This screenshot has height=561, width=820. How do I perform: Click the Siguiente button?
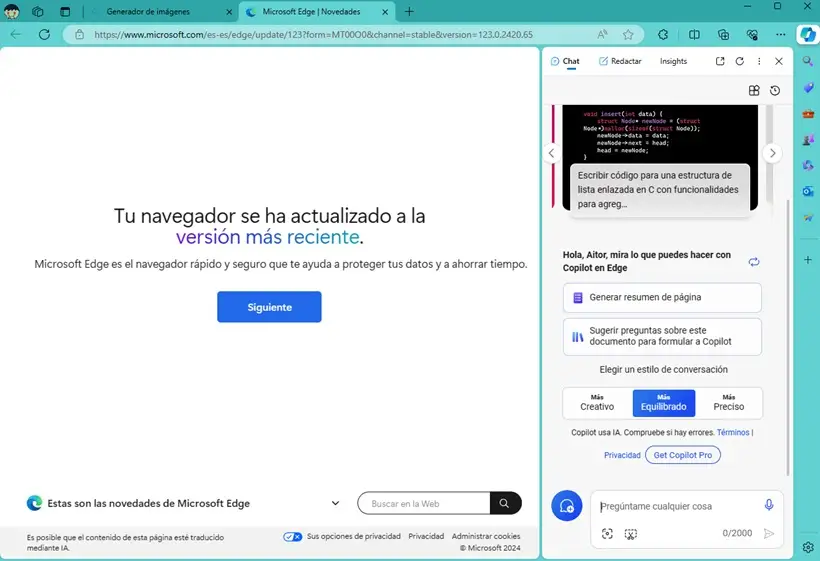269,307
